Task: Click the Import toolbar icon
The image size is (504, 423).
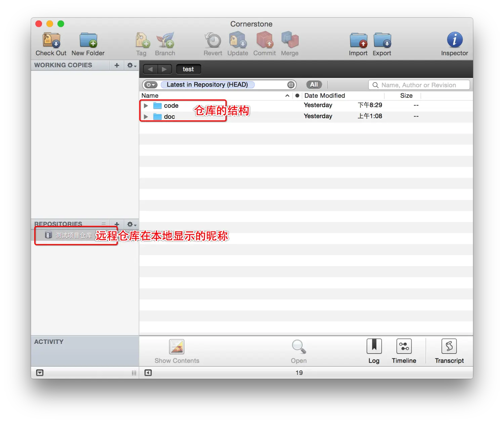Action: click(x=359, y=40)
